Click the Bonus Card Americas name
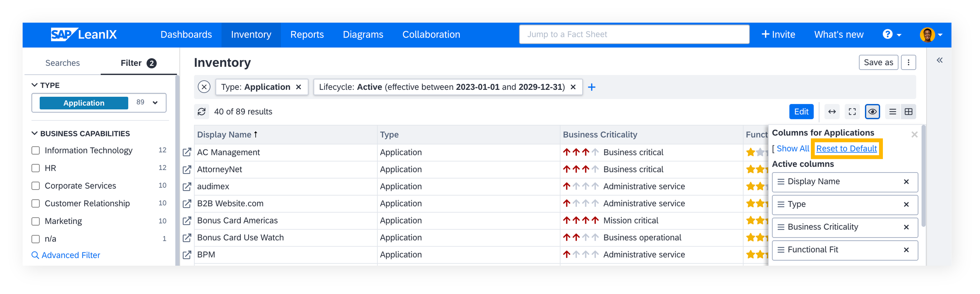The height and width of the screenshot is (294, 980). tap(237, 220)
